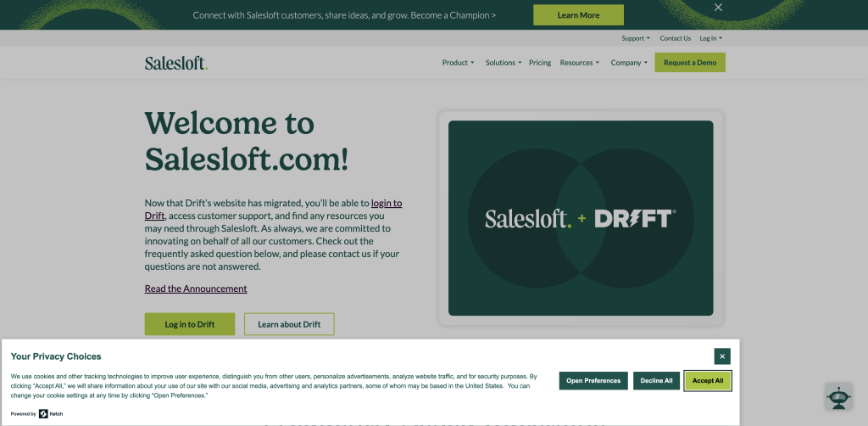Click the Log in to Drift button
868x426 pixels.
click(189, 324)
